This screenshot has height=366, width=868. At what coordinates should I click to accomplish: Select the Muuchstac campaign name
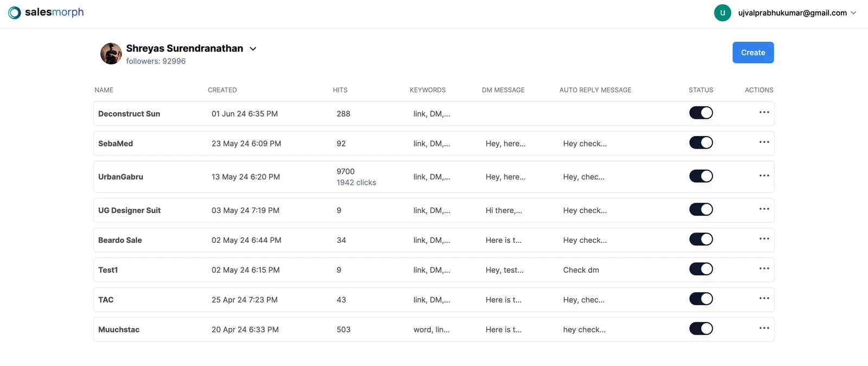tap(119, 330)
